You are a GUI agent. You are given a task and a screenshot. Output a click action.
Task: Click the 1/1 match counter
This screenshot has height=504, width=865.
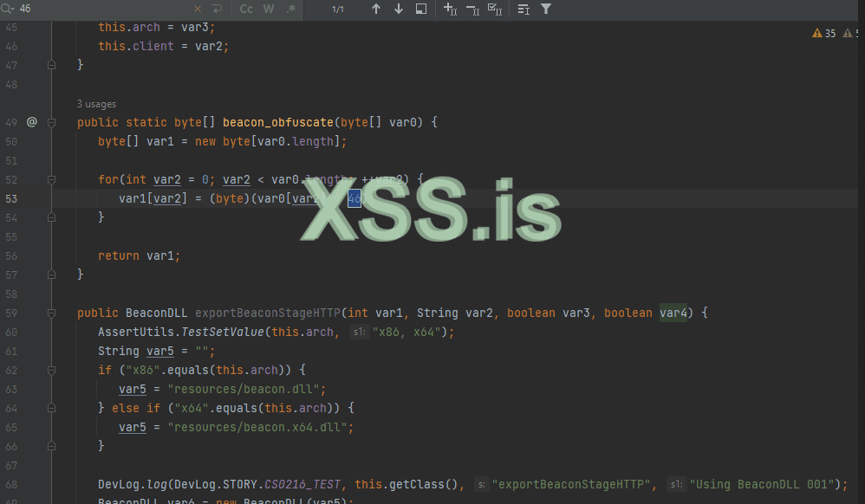[x=338, y=10]
